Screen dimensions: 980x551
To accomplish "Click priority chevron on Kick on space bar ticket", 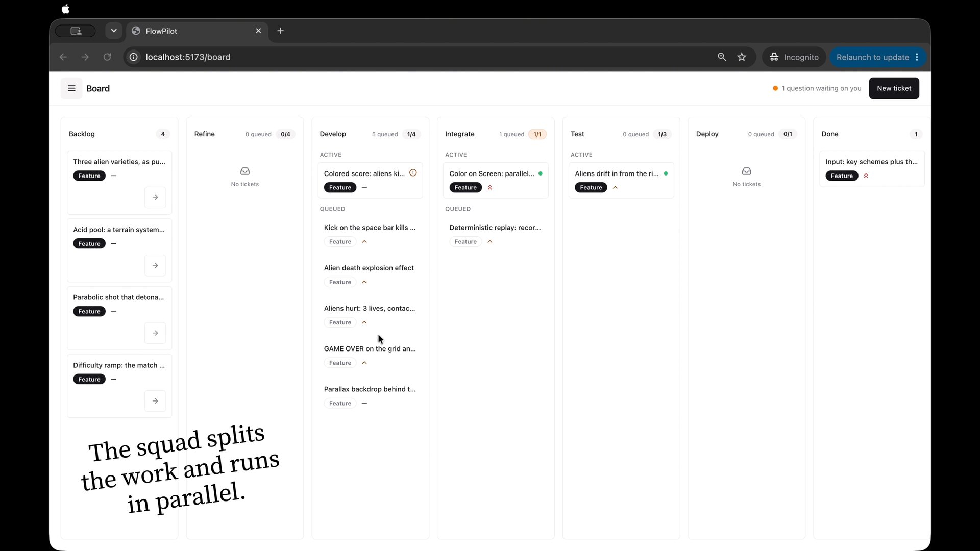I will [364, 242].
